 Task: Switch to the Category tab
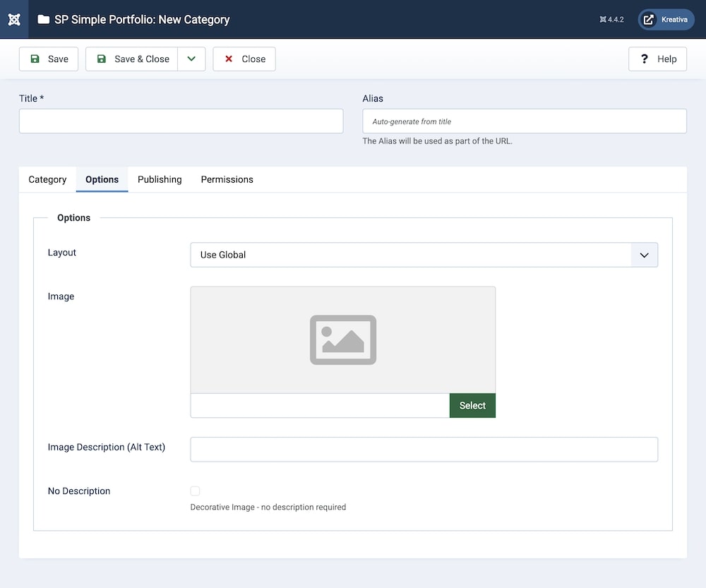(47, 180)
